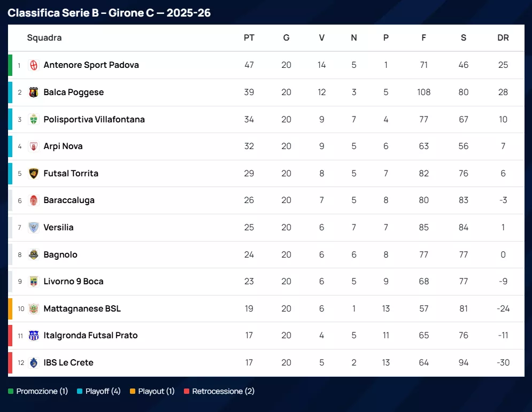Click the Antenore Sport Padova team crest
This screenshot has height=412, width=532.
tap(34, 65)
